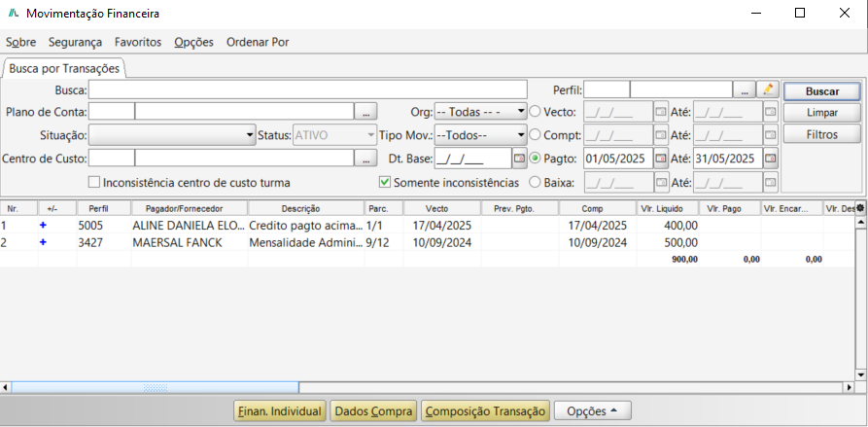
Task: Expand the Org dropdown showing Todas
Action: point(480,112)
